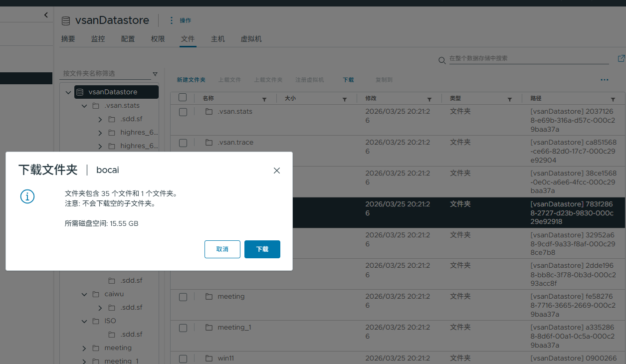
Task: Check the meeting row checkbox
Action: click(x=183, y=297)
